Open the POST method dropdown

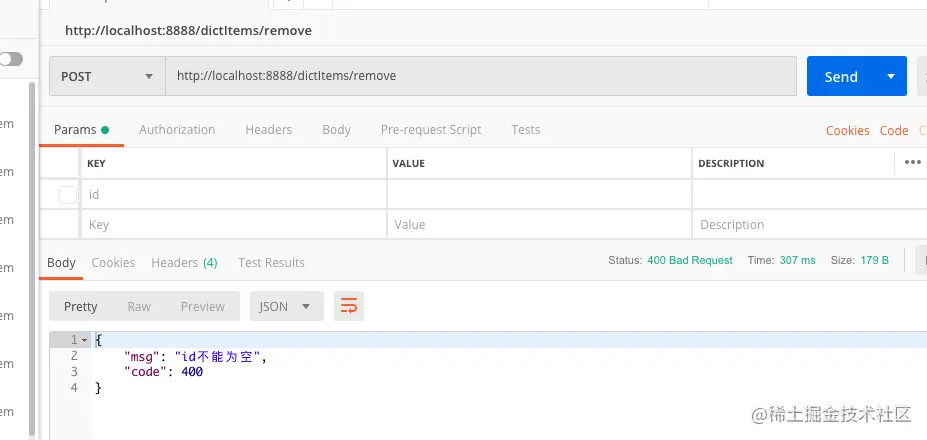(x=108, y=76)
